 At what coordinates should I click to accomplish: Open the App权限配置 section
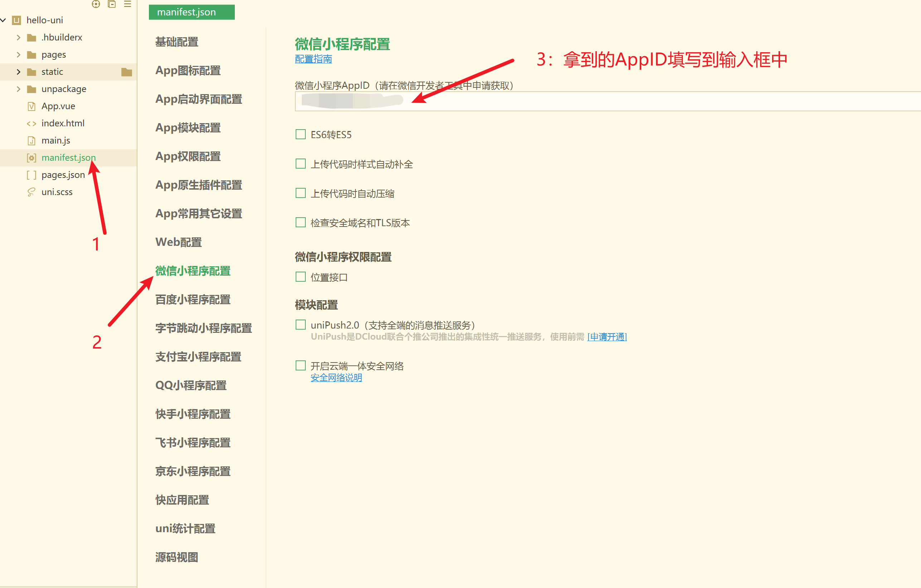click(x=188, y=157)
